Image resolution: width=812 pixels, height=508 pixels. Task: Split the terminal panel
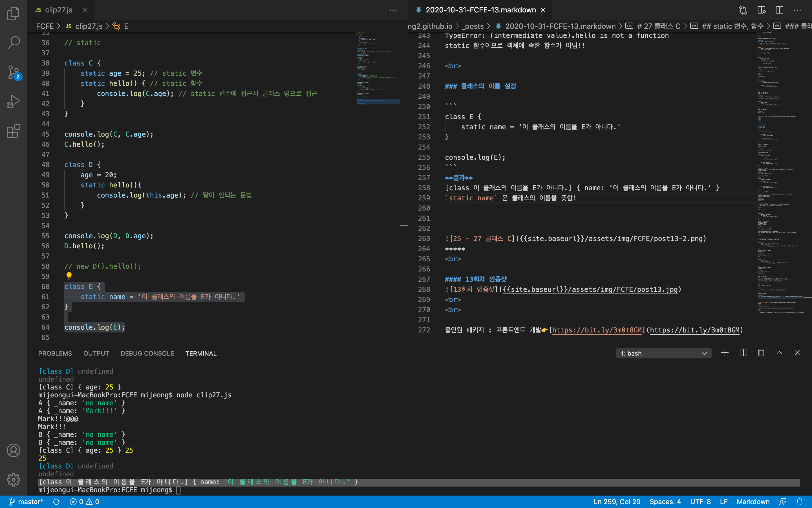pyautogui.click(x=743, y=353)
